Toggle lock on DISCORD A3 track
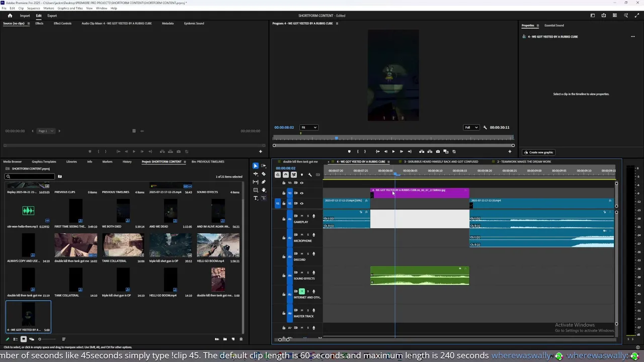 click(284, 256)
